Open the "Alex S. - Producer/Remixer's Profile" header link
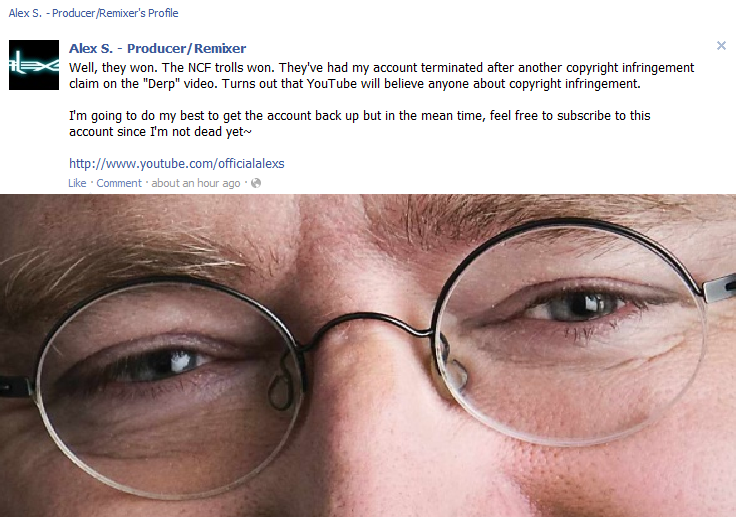This screenshot has width=736, height=517. (93, 13)
